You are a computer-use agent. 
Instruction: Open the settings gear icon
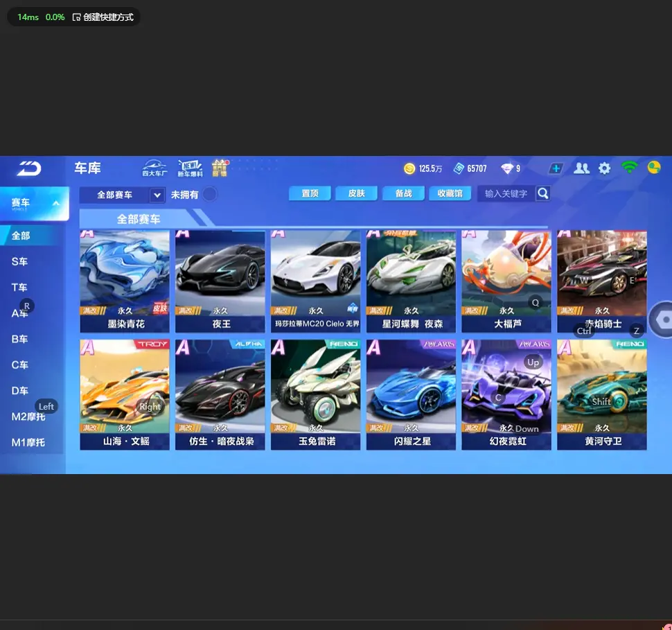pyautogui.click(x=604, y=168)
